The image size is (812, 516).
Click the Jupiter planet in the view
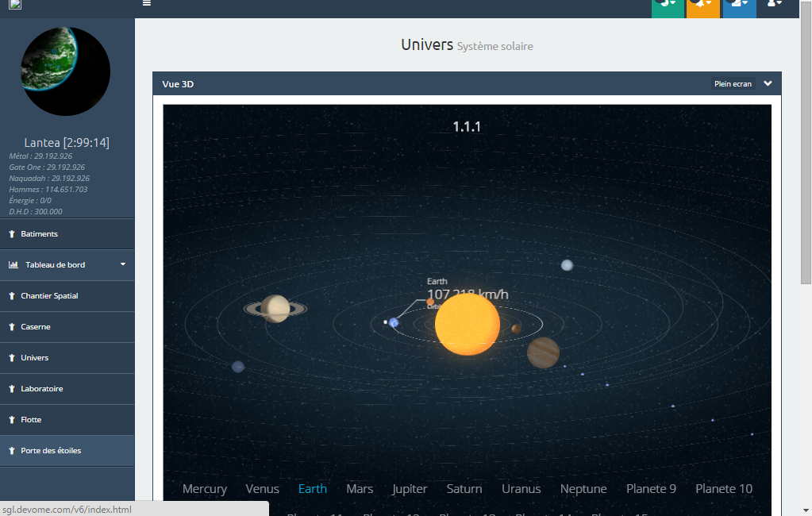point(543,352)
